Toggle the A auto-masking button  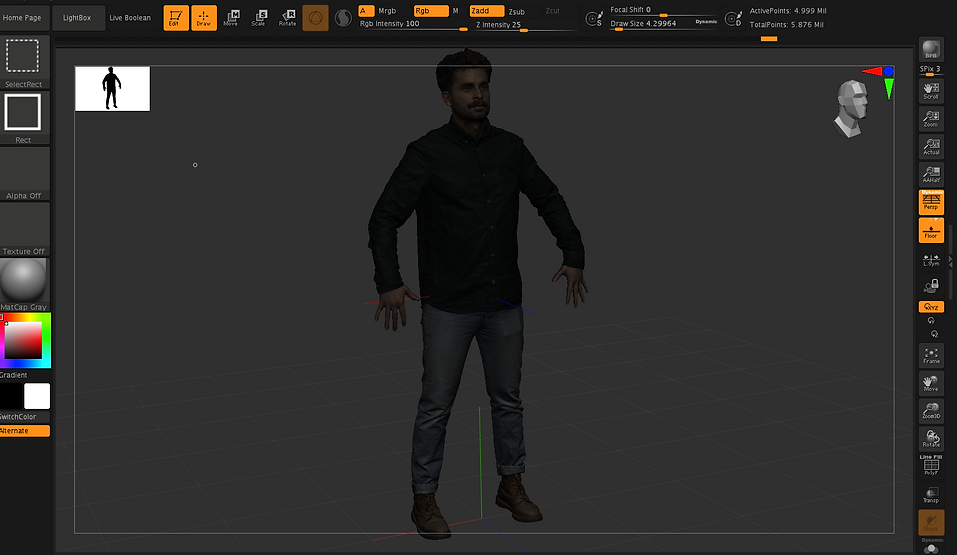point(366,11)
